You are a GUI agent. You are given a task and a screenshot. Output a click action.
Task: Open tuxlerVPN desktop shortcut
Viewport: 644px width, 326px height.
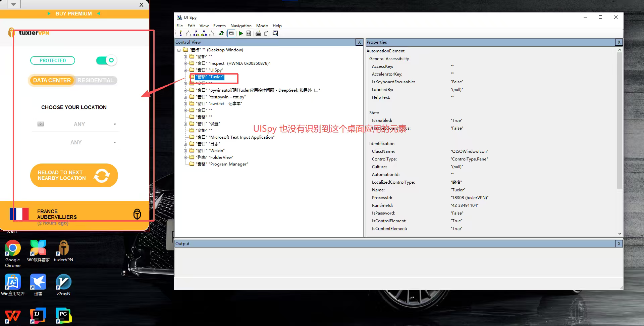63,251
